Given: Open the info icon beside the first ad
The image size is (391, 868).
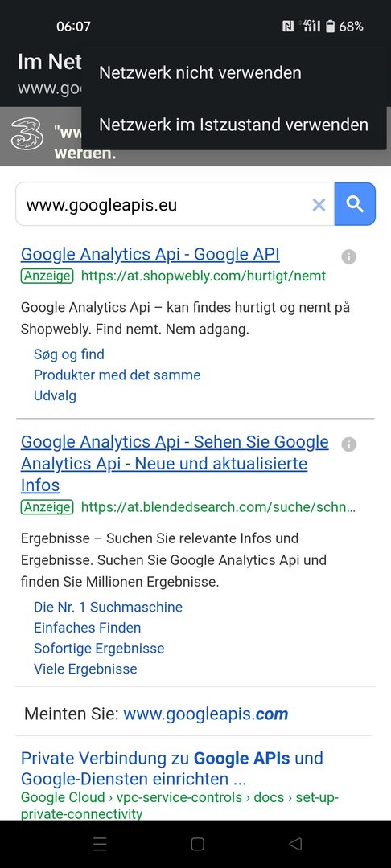Looking at the screenshot, I should click(348, 257).
